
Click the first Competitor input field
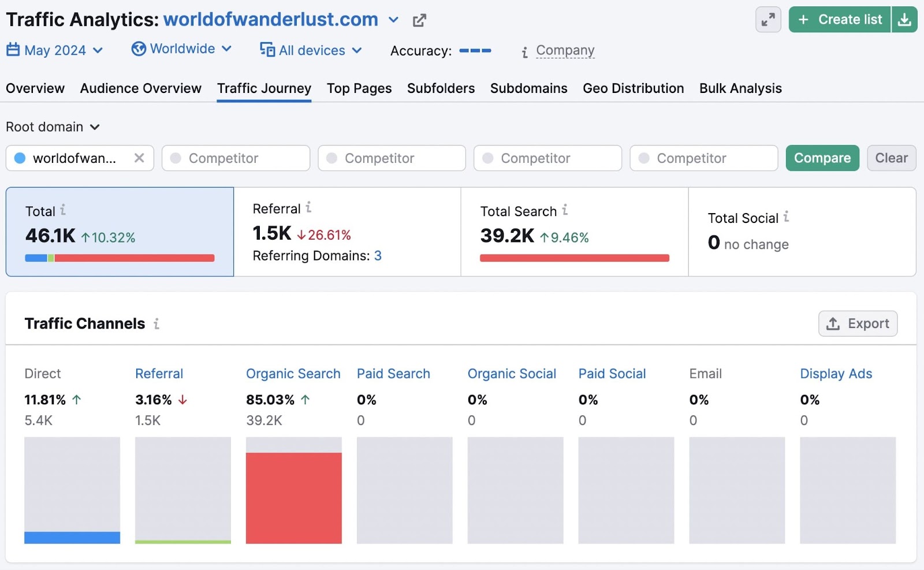coord(236,158)
